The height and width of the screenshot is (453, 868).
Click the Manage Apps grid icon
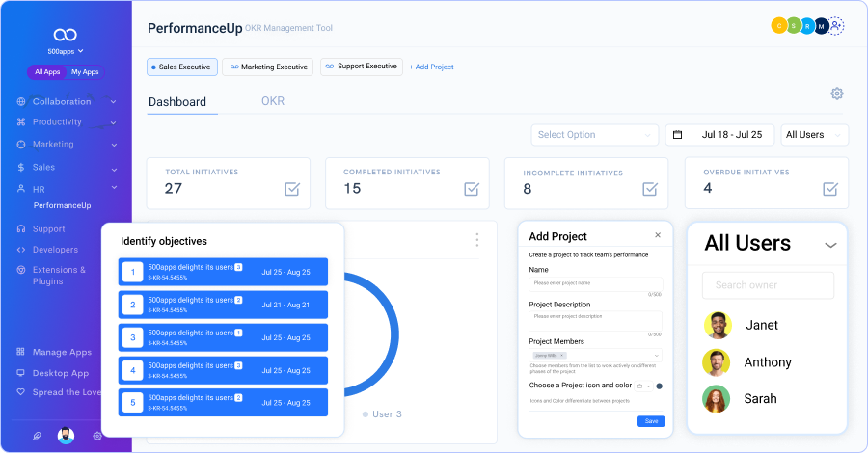click(21, 353)
